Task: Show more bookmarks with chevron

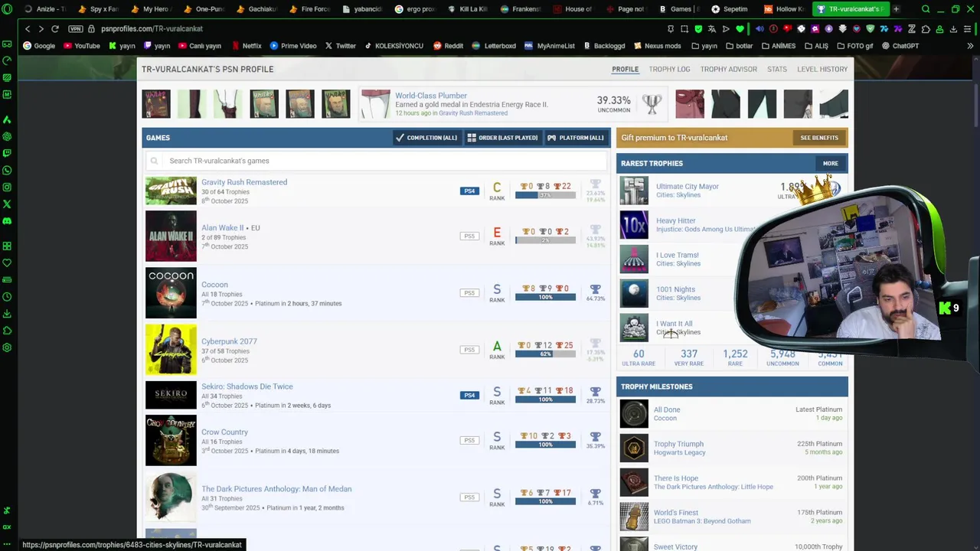Action: 970,46
